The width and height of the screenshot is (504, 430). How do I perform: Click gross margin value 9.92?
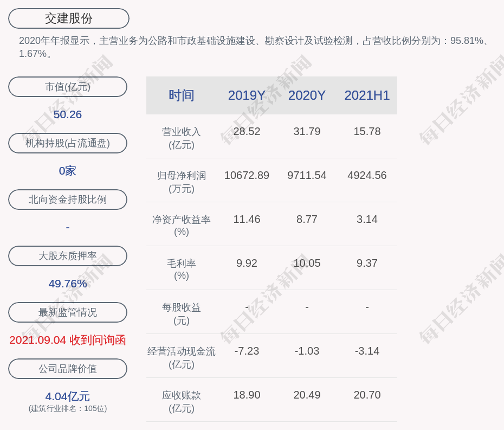click(247, 263)
